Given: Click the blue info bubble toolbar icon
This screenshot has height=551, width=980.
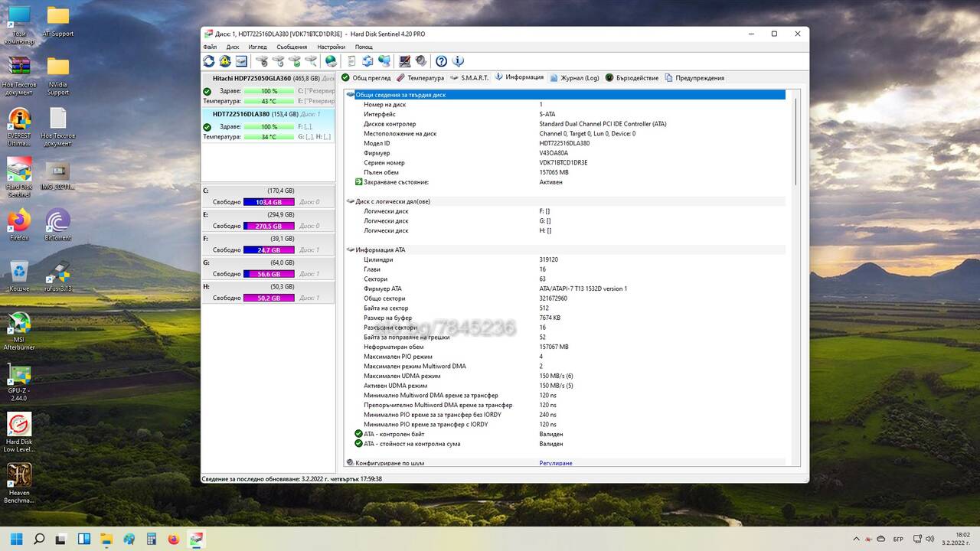Looking at the screenshot, I should click(x=458, y=61).
